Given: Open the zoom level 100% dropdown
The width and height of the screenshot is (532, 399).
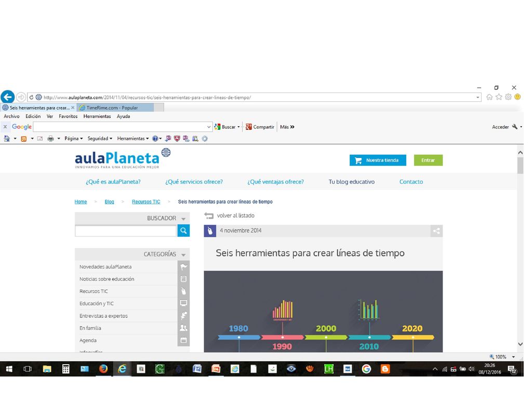Looking at the screenshot, I should click(513, 357).
